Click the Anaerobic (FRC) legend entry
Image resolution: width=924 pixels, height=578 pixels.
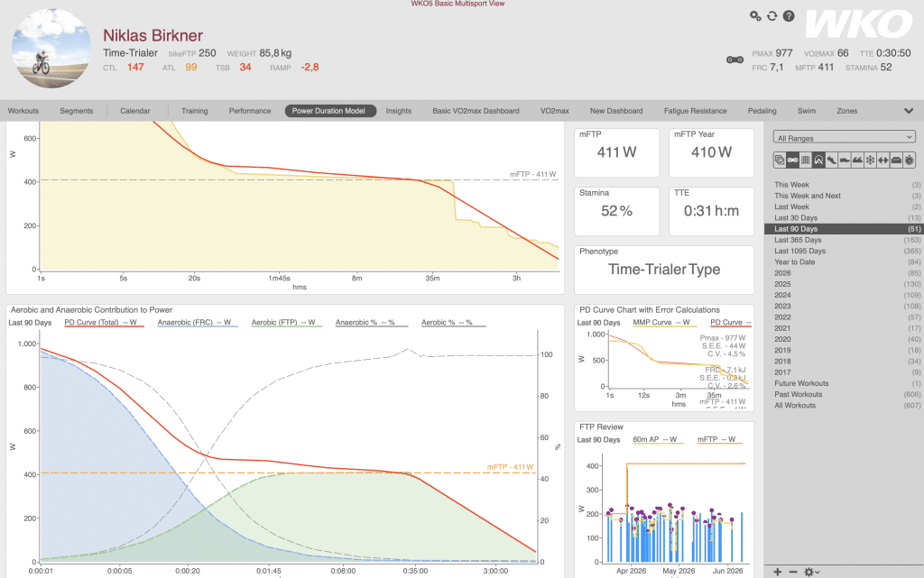pyautogui.click(x=197, y=323)
